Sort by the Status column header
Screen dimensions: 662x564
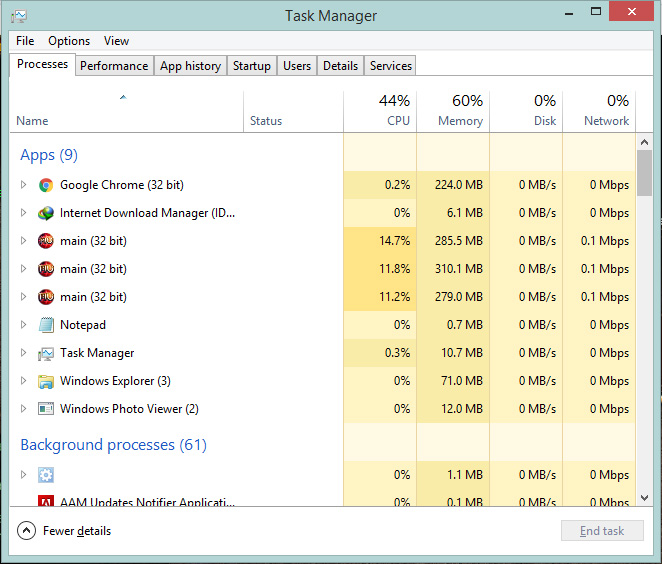point(293,111)
